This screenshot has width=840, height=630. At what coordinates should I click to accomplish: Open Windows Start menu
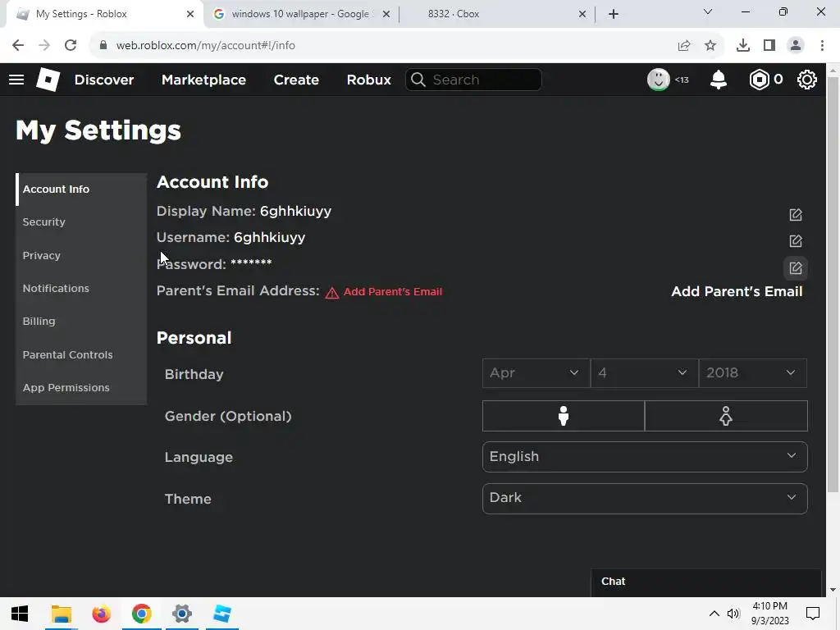coord(20,614)
